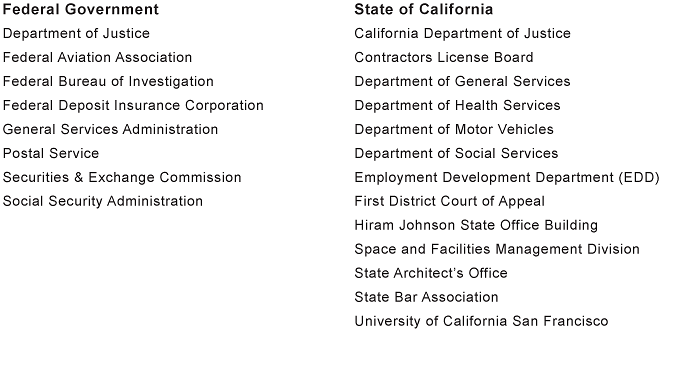
Task: Select General Services Administration
Action: [x=110, y=129]
